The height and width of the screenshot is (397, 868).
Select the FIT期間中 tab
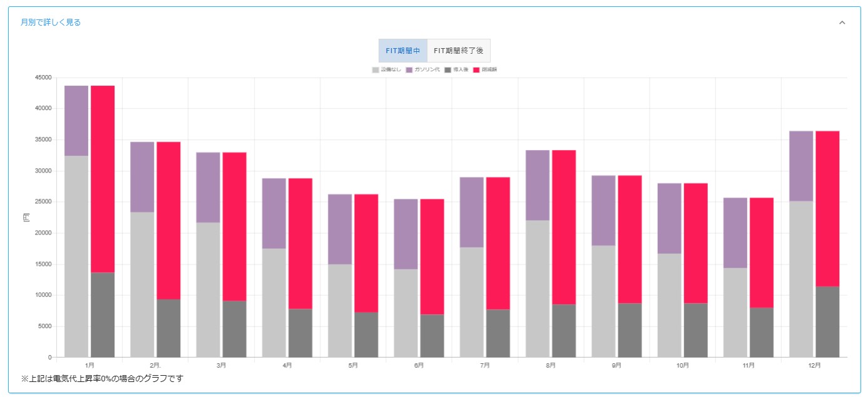tap(403, 51)
